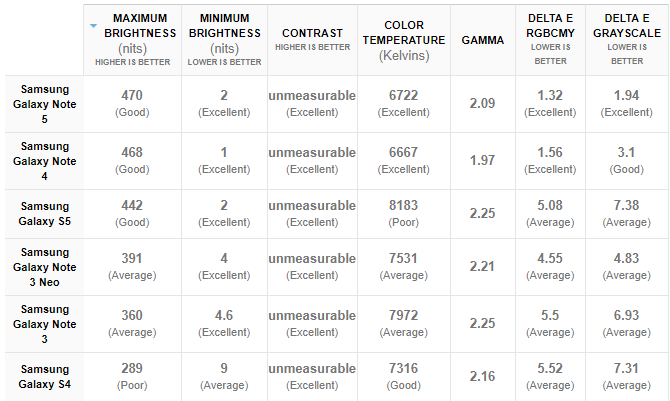Click the 289 Poor brightness cell

point(132,377)
